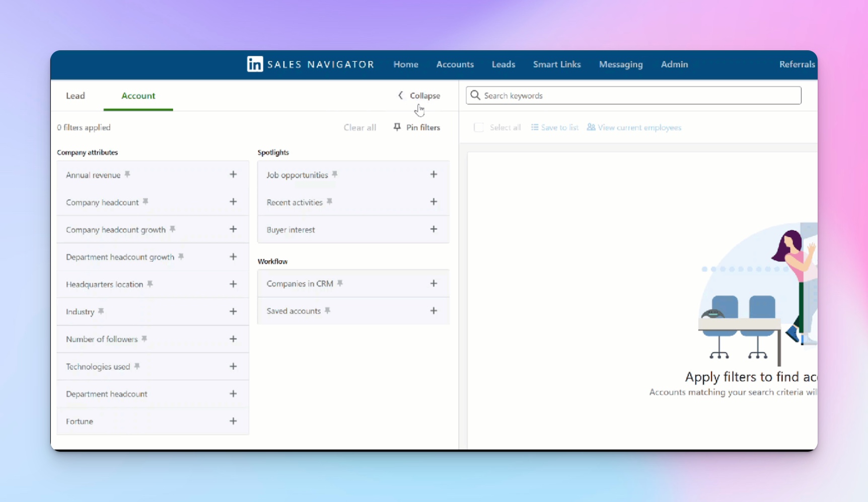Expand Company headcount growth plus button
This screenshot has height=502, width=868.
click(233, 229)
